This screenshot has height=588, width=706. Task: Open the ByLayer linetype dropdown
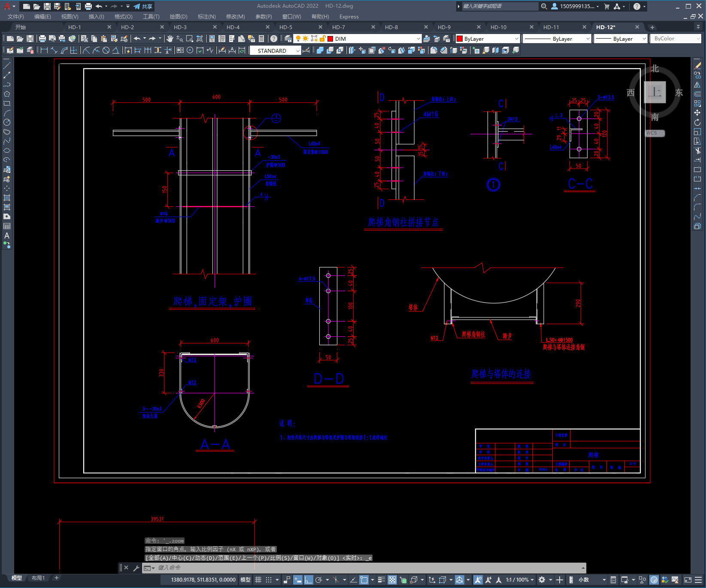pyautogui.click(x=558, y=39)
